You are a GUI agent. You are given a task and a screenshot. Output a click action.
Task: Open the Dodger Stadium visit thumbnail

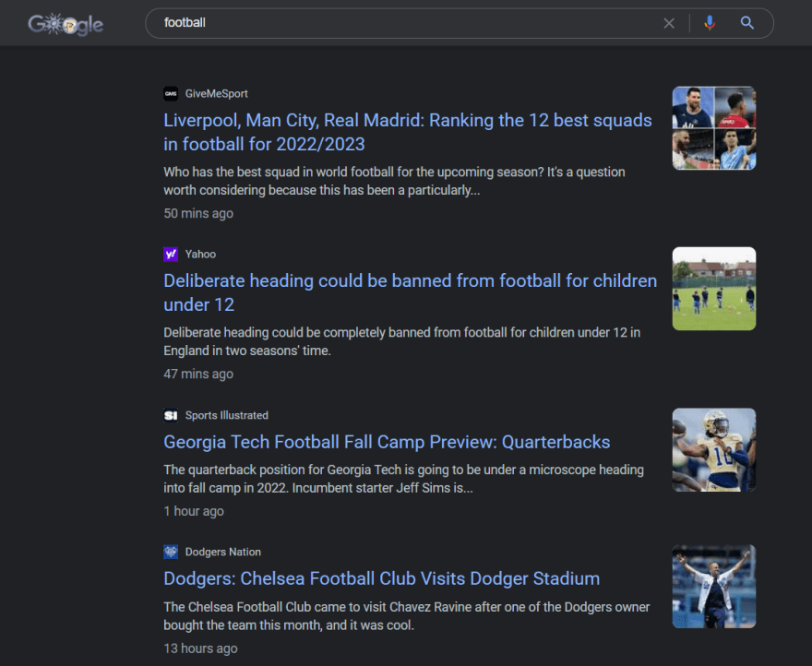pos(714,587)
